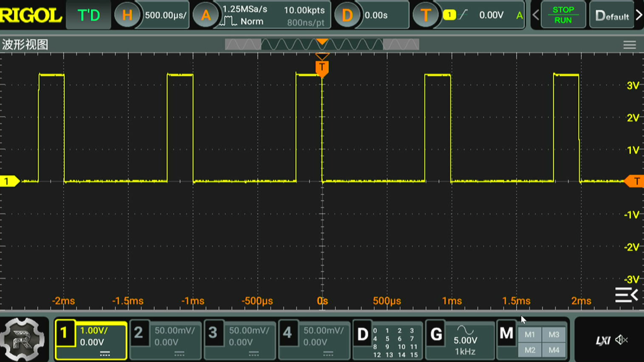Toggle the STOP RUN button
644x362 pixels.
click(x=563, y=15)
